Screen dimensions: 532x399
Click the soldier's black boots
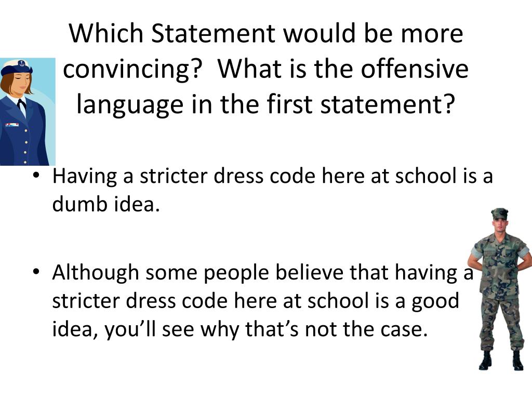501,361
